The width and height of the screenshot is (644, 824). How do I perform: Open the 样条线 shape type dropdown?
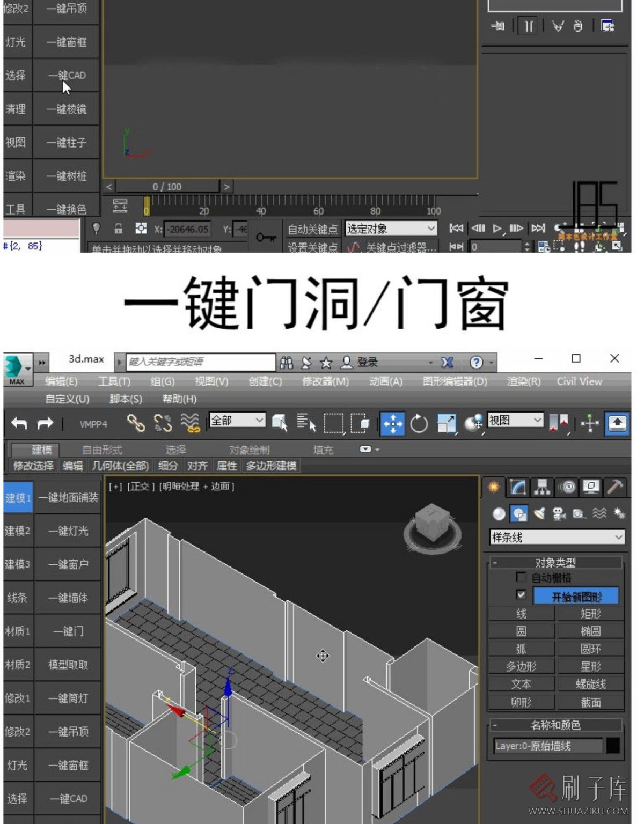tap(557, 537)
